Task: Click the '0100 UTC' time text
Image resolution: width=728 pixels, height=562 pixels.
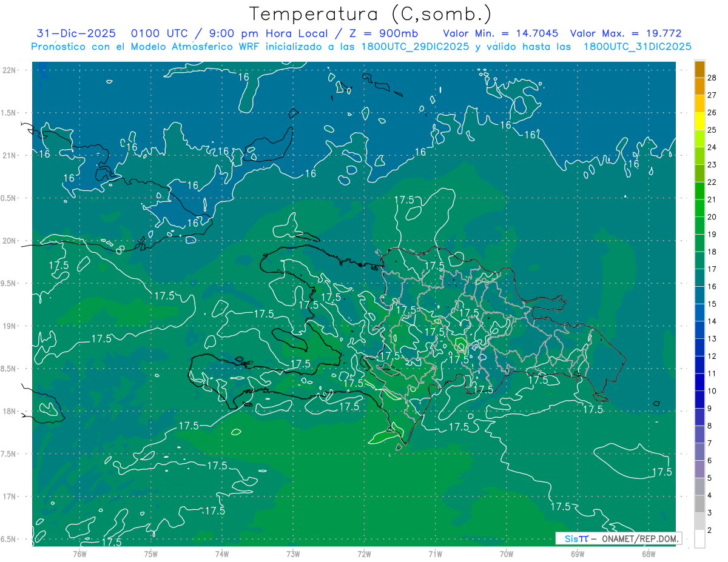Action: click(161, 33)
